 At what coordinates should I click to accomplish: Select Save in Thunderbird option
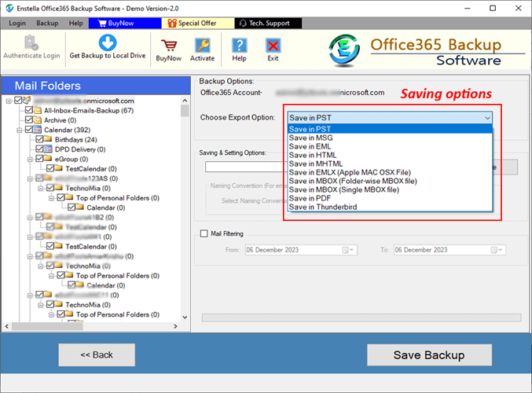coord(390,207)
